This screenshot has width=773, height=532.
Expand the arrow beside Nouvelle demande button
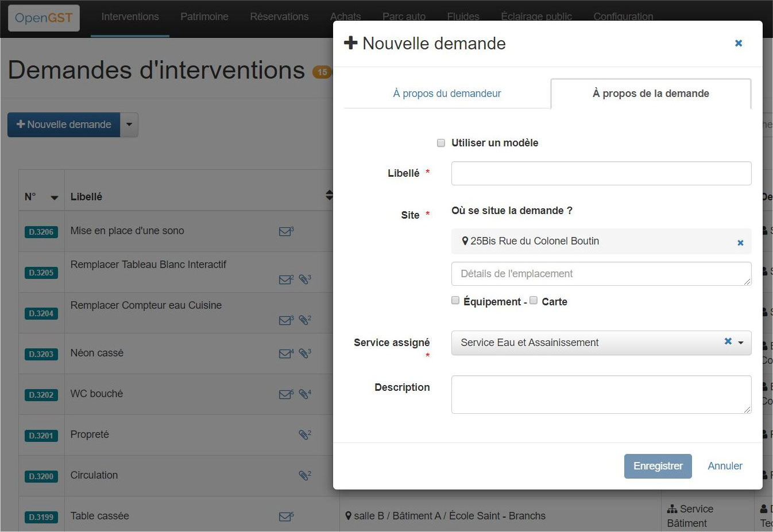129,125
